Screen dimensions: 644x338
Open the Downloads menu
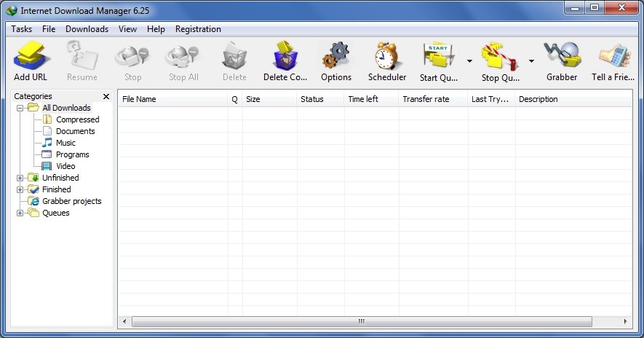click(x=87, y=29)
